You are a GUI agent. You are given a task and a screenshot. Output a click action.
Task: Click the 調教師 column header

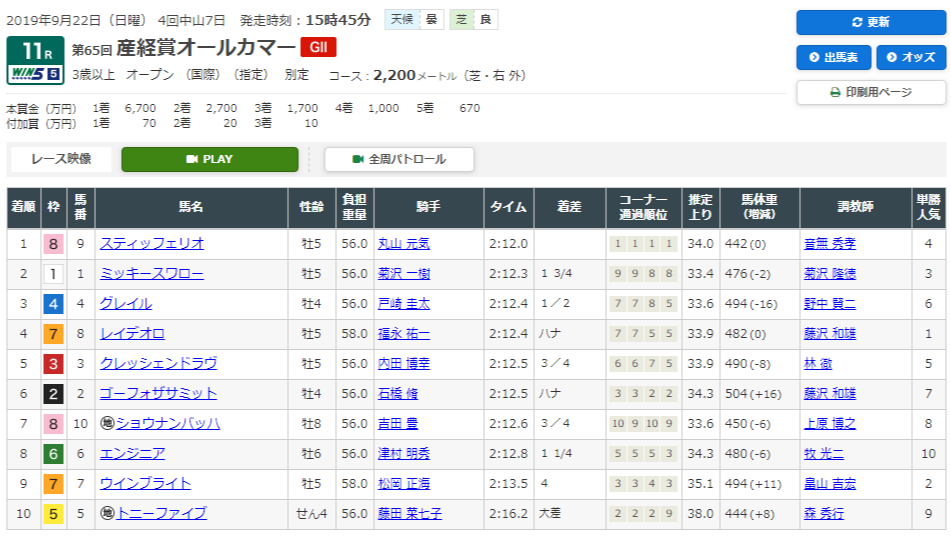(855, 208)
